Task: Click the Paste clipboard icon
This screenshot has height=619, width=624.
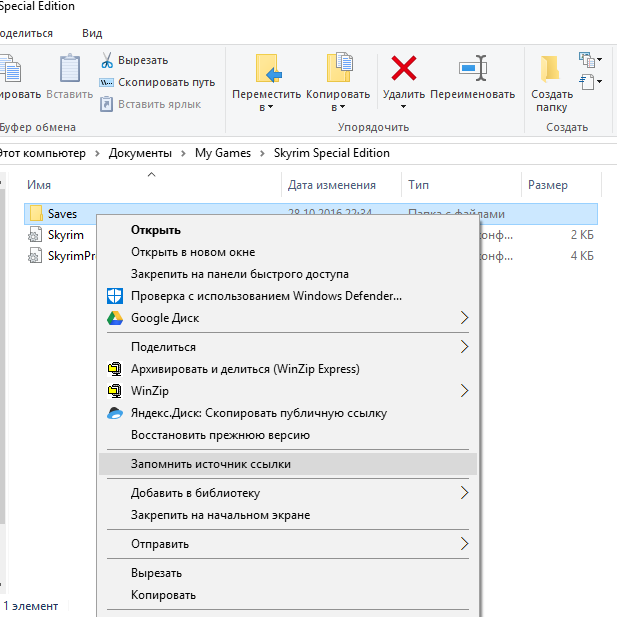Action: click(x=70, y=68)
